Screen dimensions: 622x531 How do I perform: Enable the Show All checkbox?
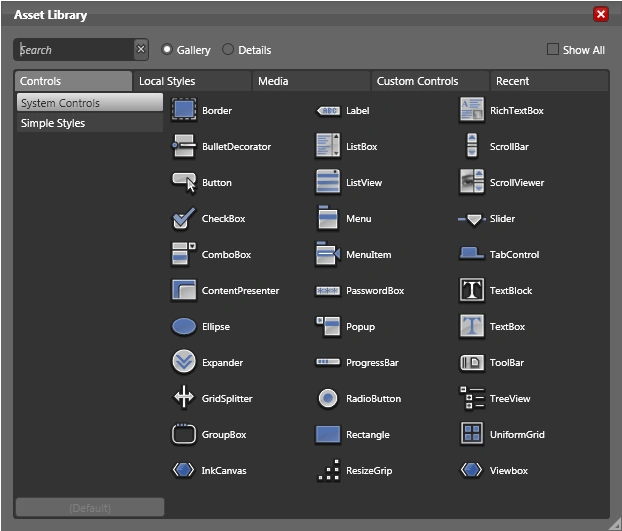coord(553,49)
